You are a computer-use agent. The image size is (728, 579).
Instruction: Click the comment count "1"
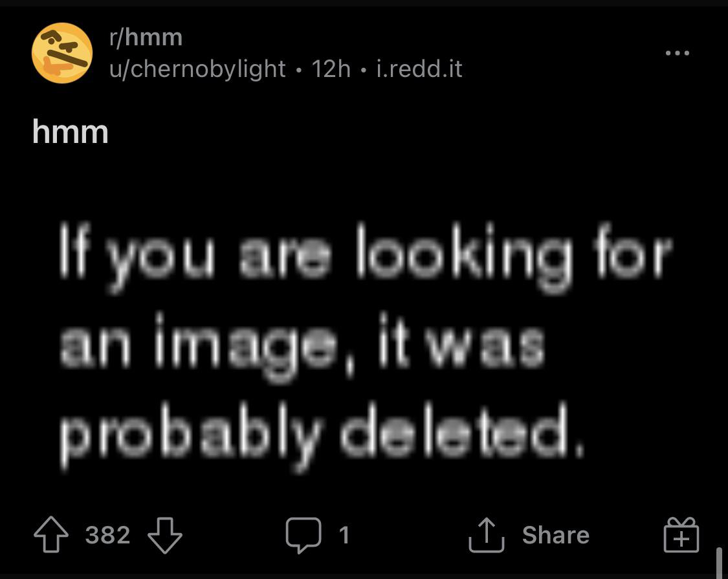pos(344,536)
